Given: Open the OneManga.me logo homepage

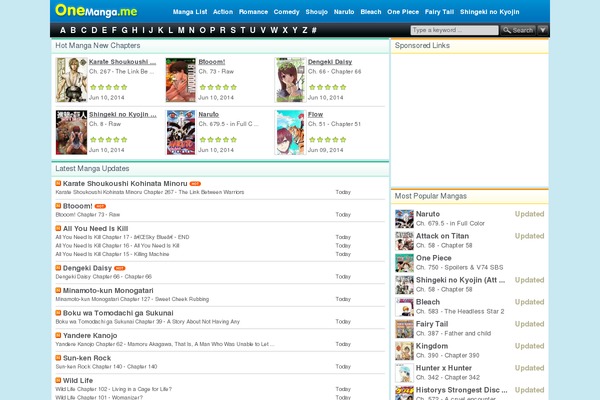Looking at the screenshot, I should [x=96, y=11].
